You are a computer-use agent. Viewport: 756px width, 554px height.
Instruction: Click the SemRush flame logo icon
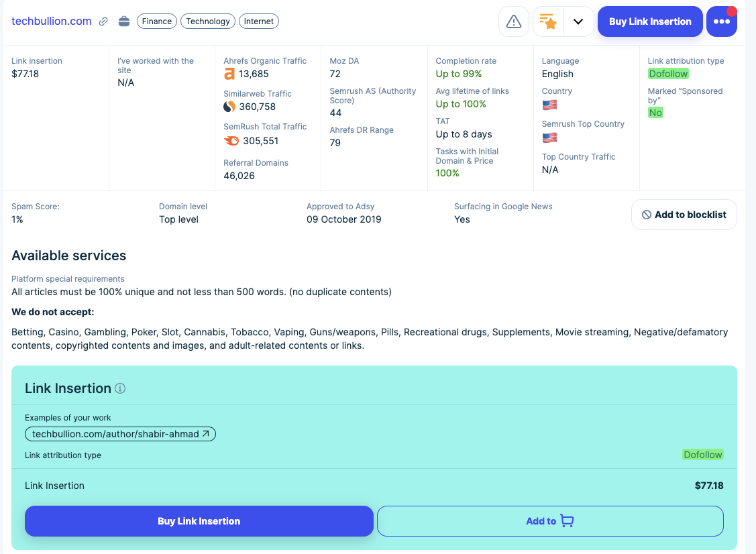pos(231,141)
